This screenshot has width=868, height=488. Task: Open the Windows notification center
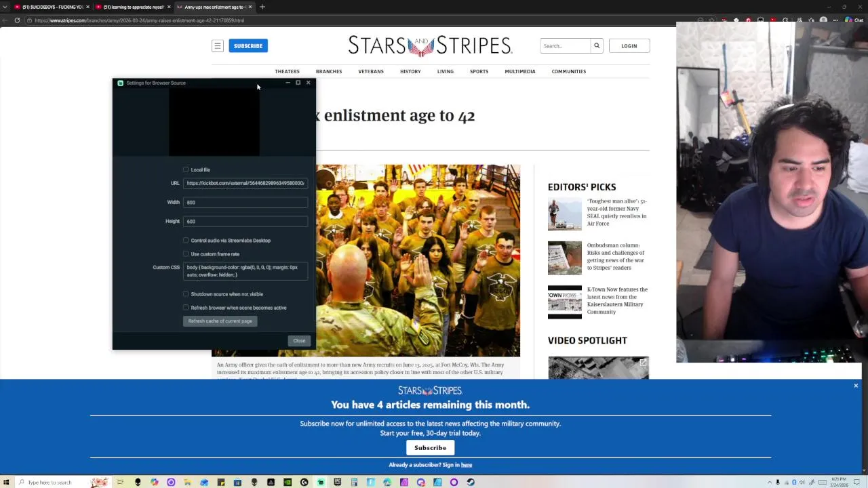click(856, 482)
